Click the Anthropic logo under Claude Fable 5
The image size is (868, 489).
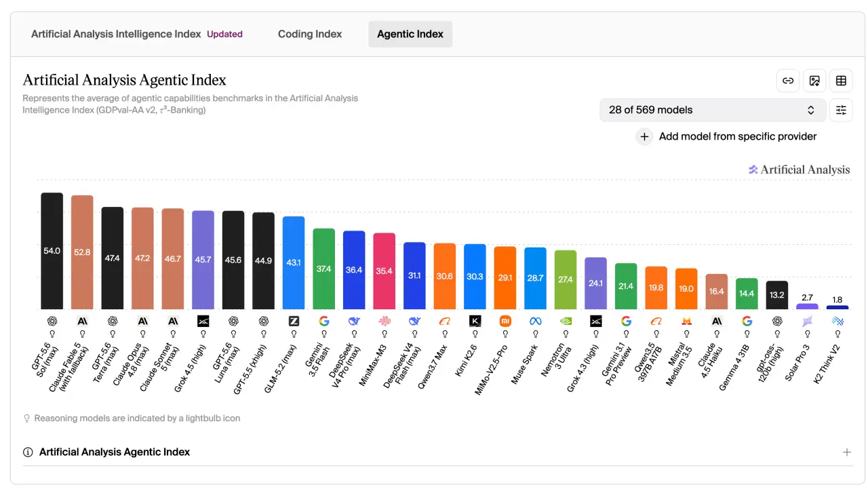82,321
